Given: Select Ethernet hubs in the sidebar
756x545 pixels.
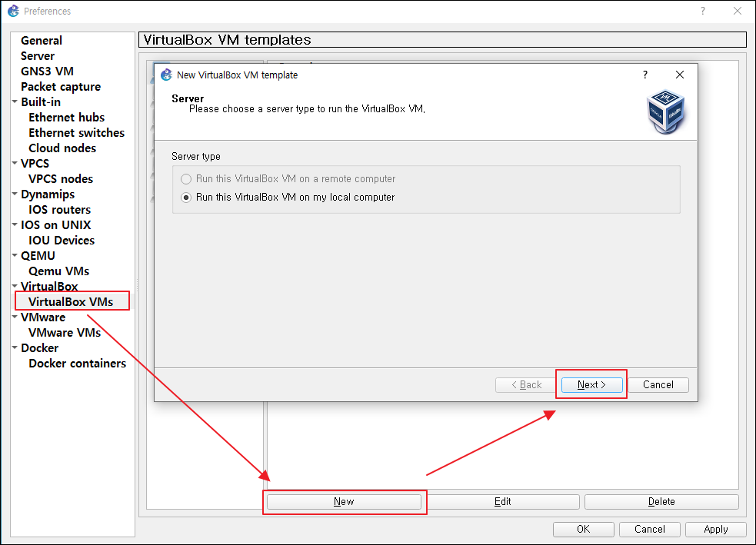Looking at the screenshot, I should click(x=67, y=118).
